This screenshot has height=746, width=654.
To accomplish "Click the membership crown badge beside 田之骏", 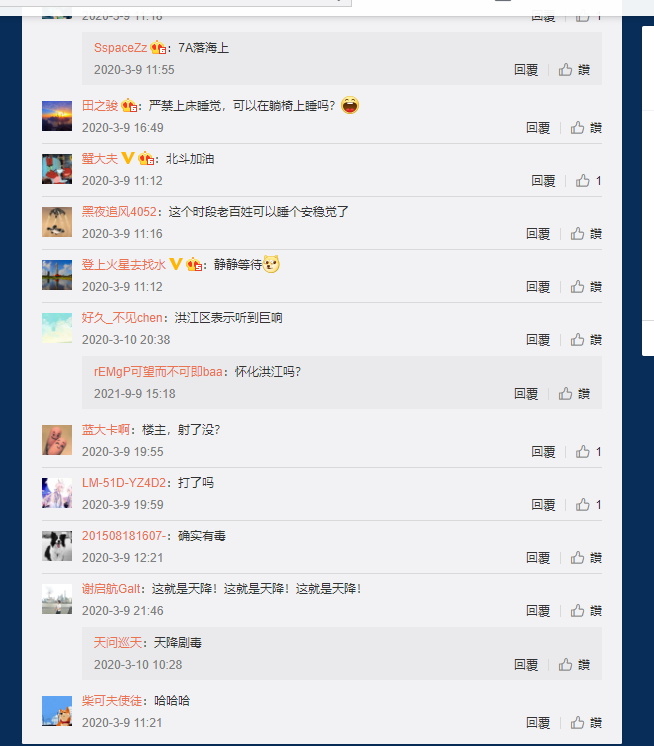I will 129,105.
